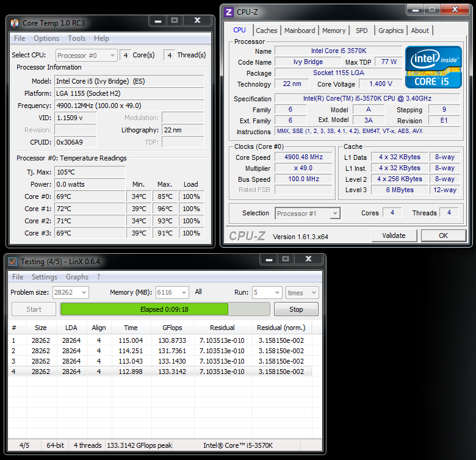Click the Core Temp app icon in title bar
476x460 pixels.
[14, 23]
